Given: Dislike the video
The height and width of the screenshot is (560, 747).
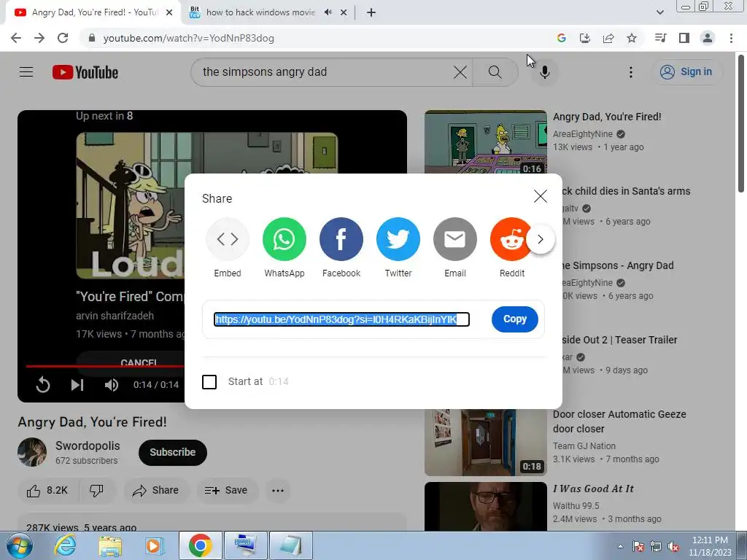Looking at the screenshot, I should coord(97,491).
